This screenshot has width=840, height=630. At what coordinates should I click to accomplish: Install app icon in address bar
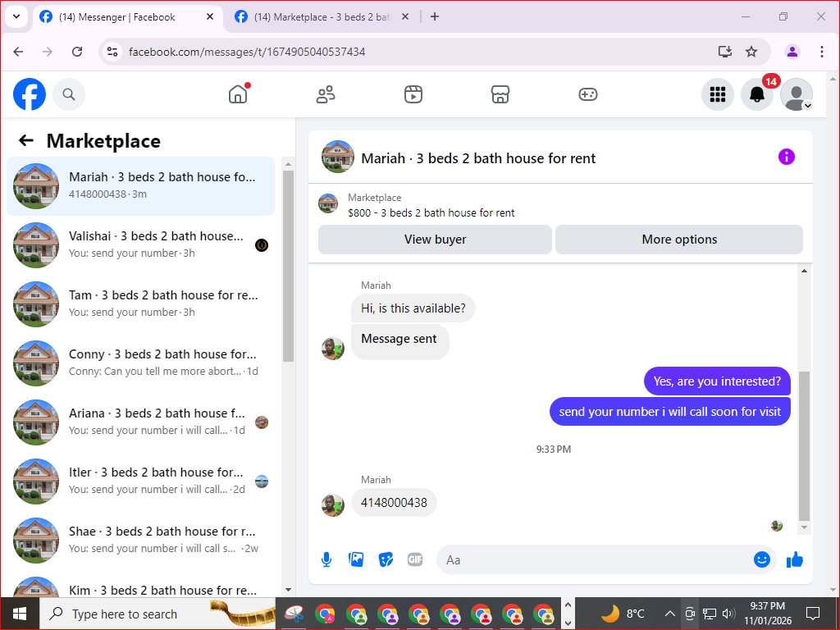click(725, 52)
